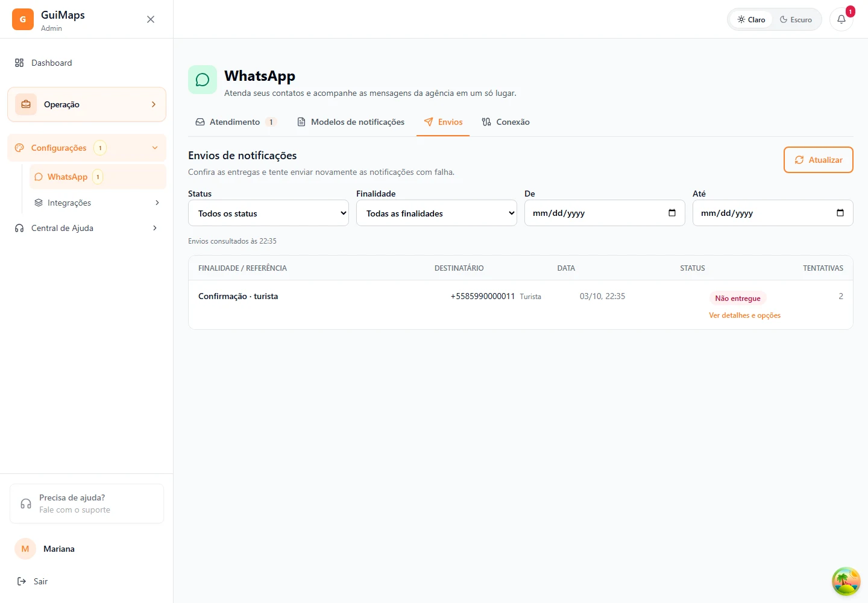
Task: Expand the Operação menu chevron
Action: (x=154, y=104)
